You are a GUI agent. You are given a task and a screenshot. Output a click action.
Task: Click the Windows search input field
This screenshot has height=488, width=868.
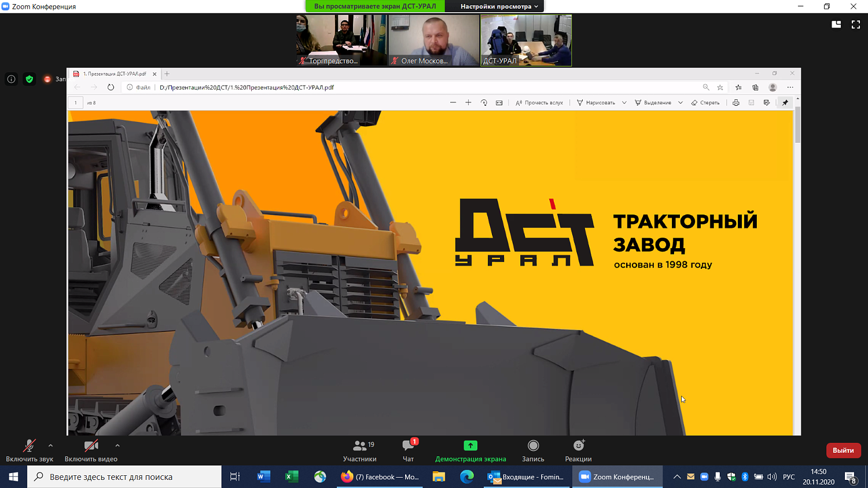click(x=124, y=477)
